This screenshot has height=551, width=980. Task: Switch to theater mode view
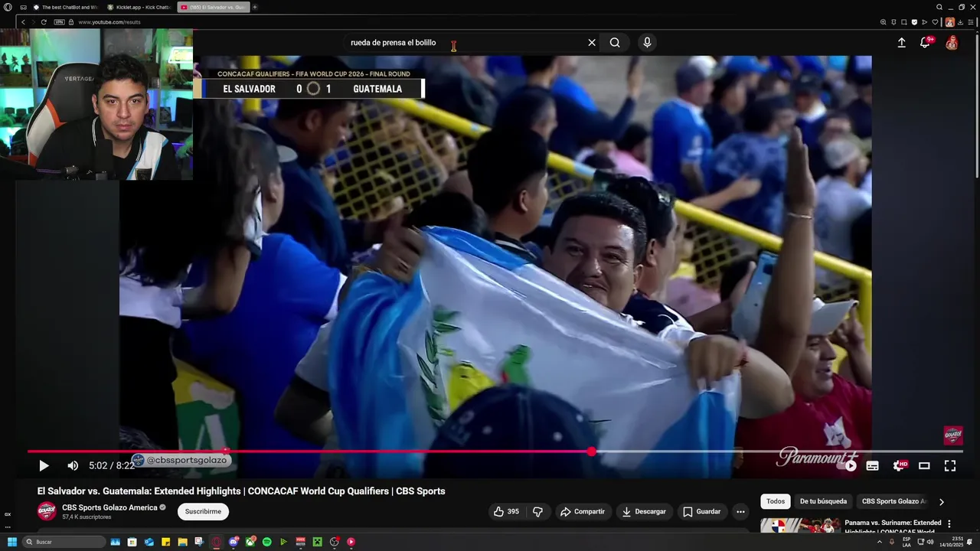924,465
